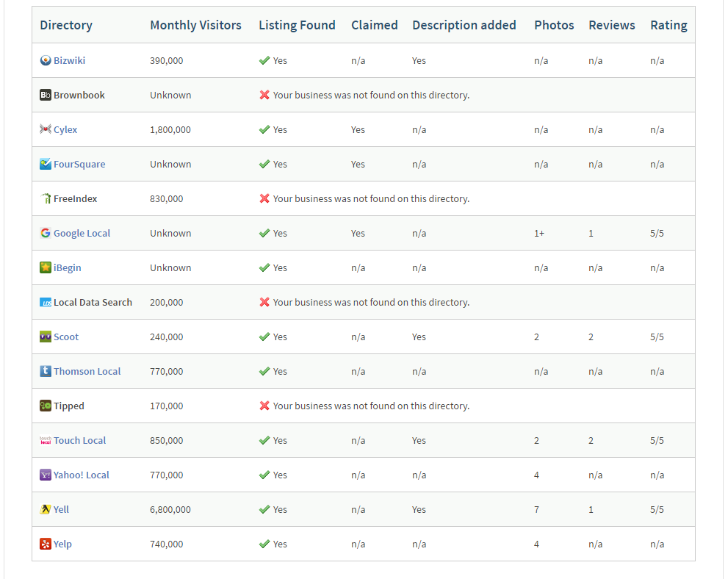Open the Yelp directory link
728x579 pixels.
pyautogui.click(x=62, y=544)
